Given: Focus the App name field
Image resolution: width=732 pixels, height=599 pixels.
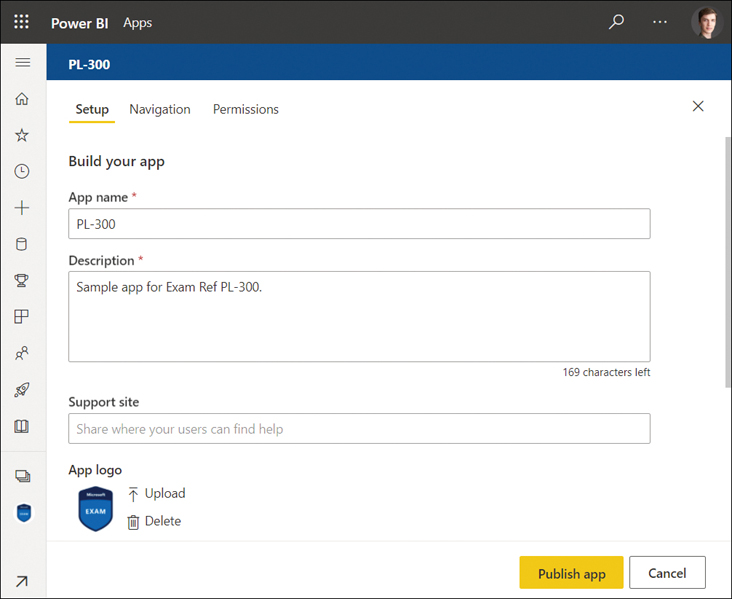Looking at the screenshot, I should click(359, 224).
